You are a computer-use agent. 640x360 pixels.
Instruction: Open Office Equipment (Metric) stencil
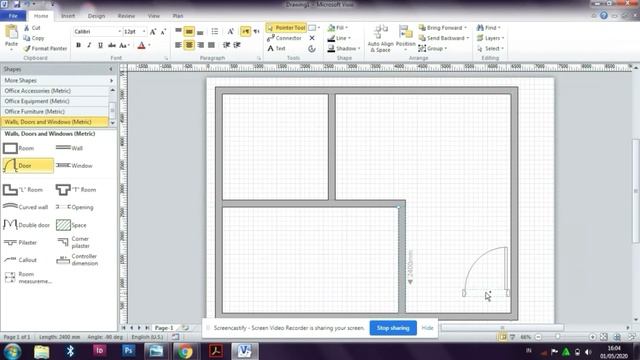pyautogui.click(x=55, y=101)
